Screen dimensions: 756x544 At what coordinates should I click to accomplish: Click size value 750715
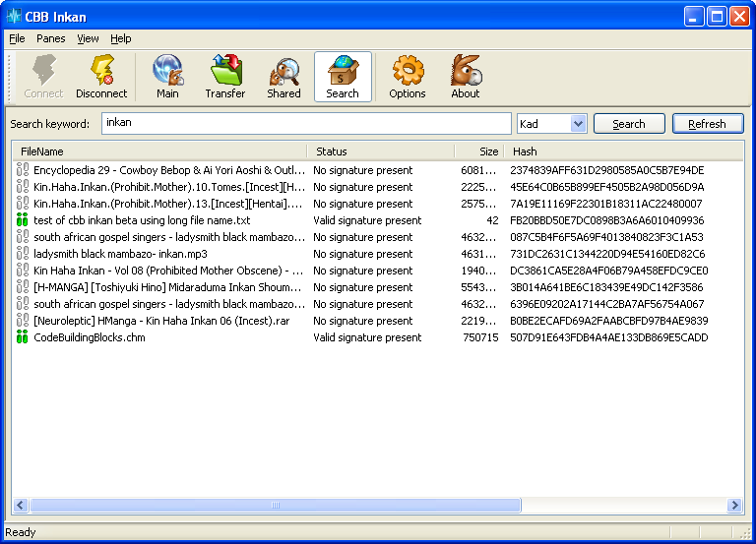click(x=480, y=337)
